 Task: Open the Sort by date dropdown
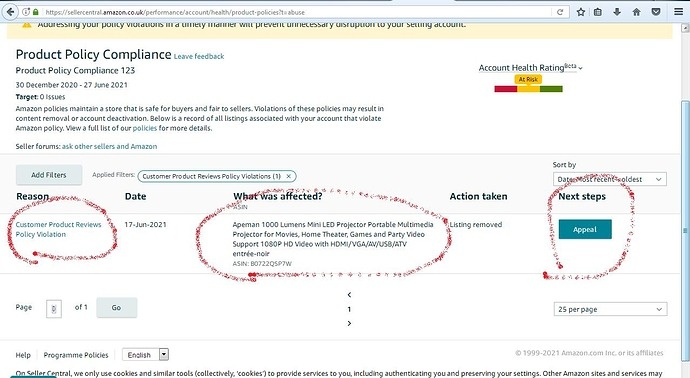[609, 179]
